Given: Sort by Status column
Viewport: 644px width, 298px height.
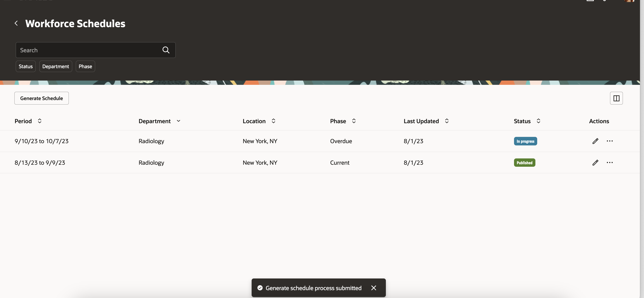Looking at the screenshot, I should click(x=538, y=121).
